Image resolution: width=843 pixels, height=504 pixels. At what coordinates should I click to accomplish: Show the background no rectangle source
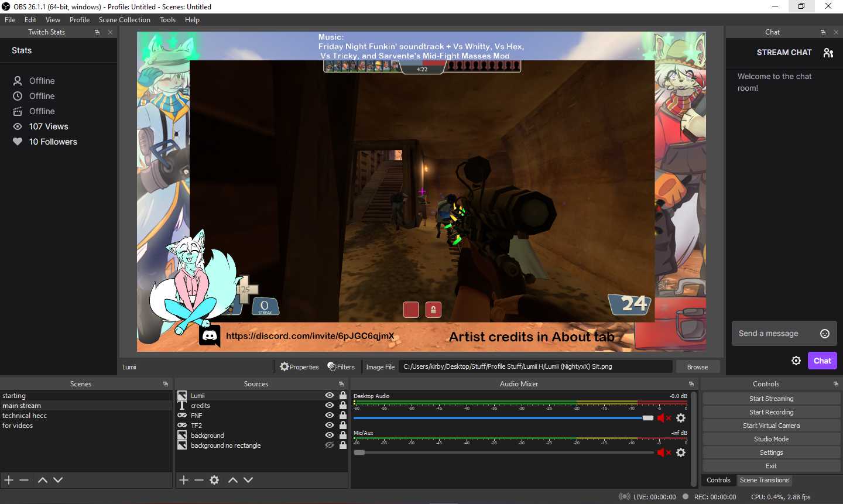tap(330, 445)
